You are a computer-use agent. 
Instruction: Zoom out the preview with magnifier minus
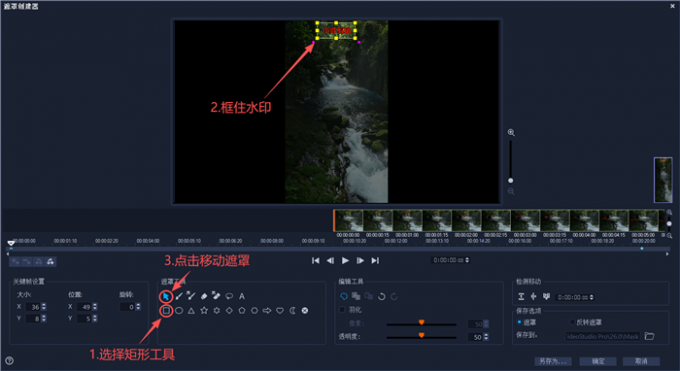click(x=511, y=191)
